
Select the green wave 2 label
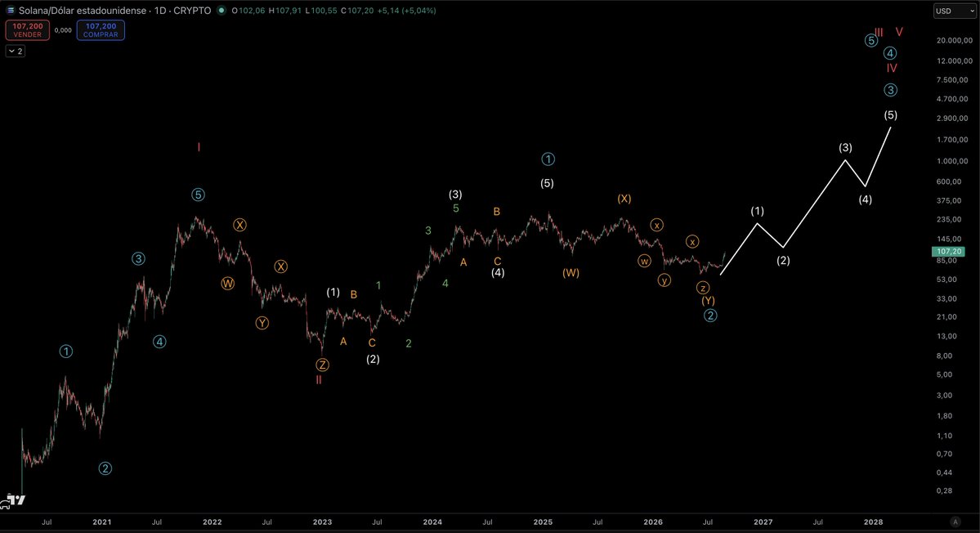[x=408, y=343]
